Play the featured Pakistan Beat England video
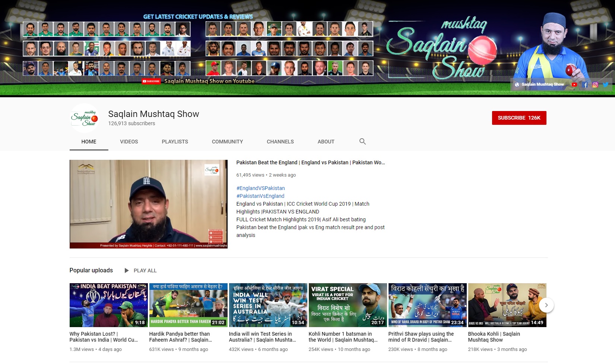Screen dimensions: 615x364 (x=149, y=204)
